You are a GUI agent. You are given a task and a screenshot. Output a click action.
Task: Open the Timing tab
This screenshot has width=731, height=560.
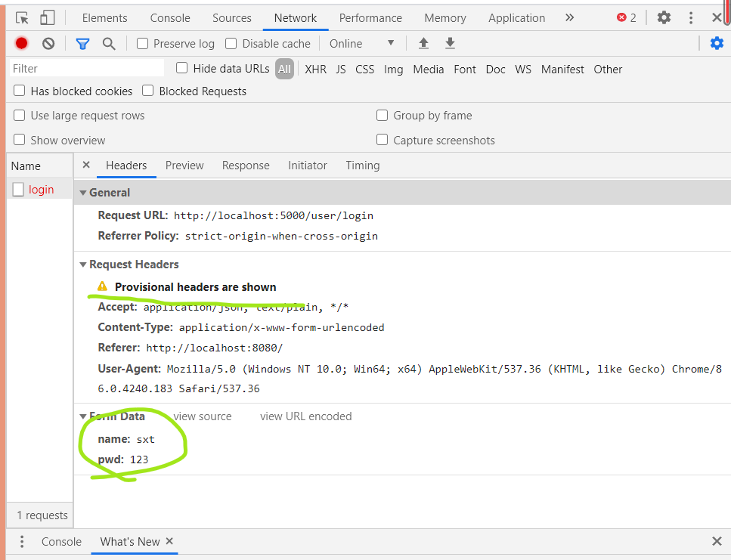363,166
